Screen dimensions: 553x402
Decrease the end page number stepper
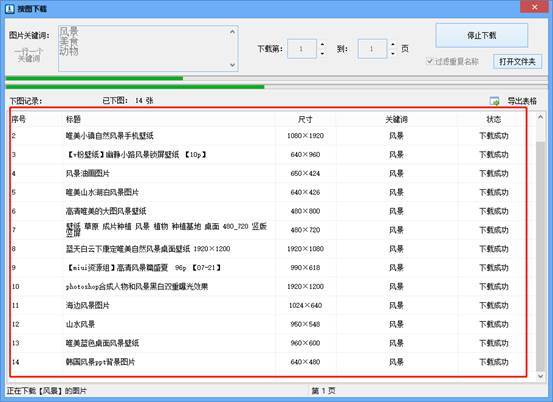pos(393,54)
